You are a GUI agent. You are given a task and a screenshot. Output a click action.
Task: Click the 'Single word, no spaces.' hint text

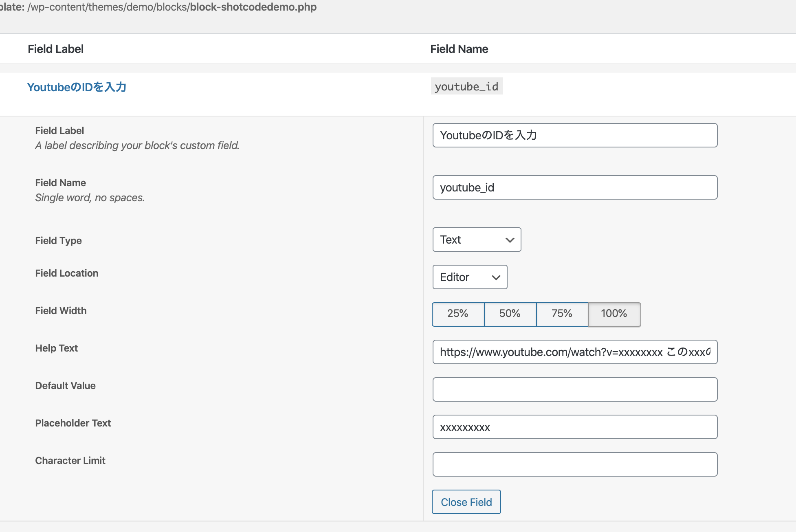90,198
